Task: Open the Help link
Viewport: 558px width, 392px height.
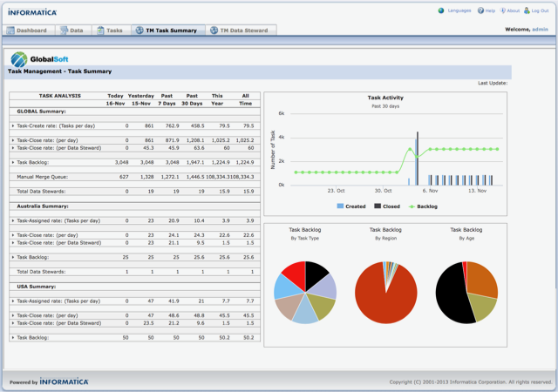Action: tap(490, 10)
